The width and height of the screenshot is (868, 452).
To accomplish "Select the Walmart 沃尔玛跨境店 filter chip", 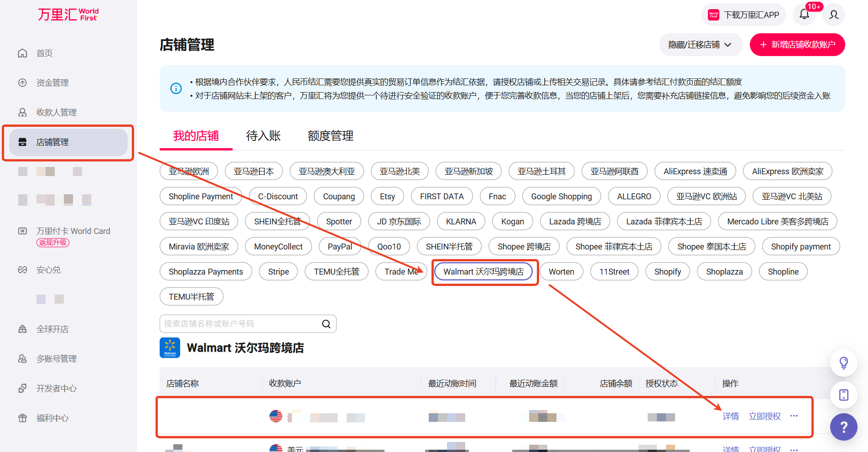I will (483, 272).
